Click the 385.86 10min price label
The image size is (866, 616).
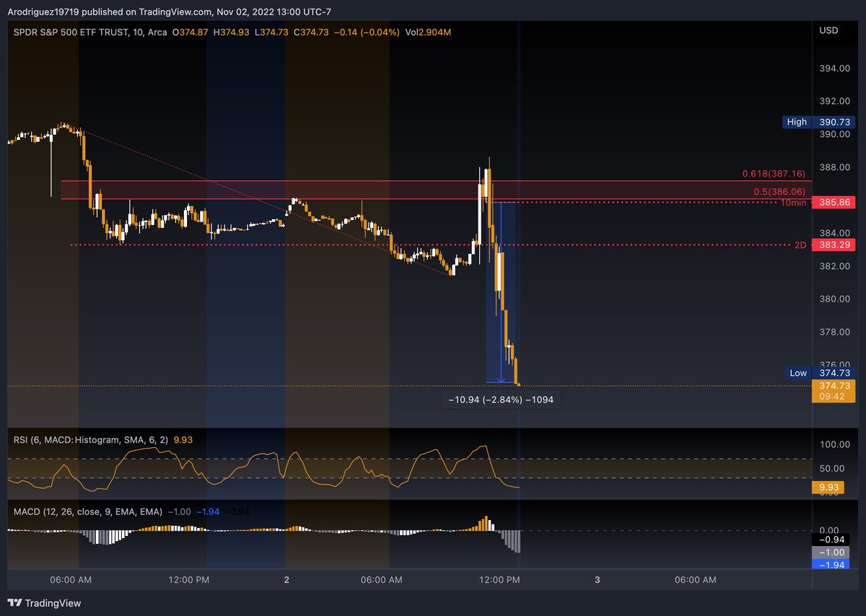point(834,203)
